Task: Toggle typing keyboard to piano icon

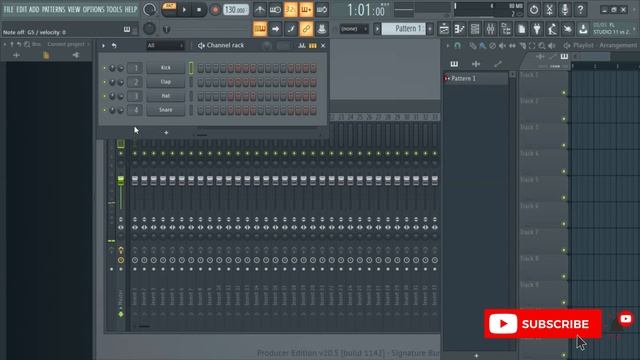Action: click(x=260, y=29)
